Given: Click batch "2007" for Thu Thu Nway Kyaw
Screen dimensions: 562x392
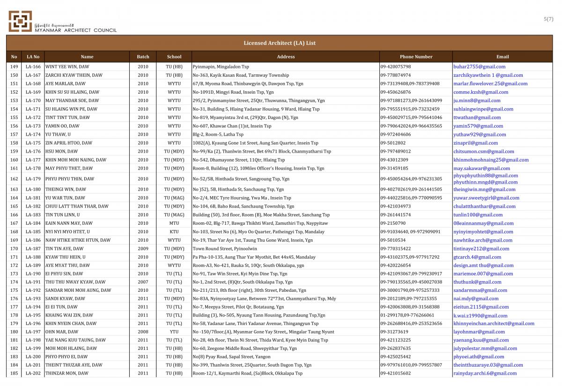Looking at the screenshot, I should [x=143, y=282].
